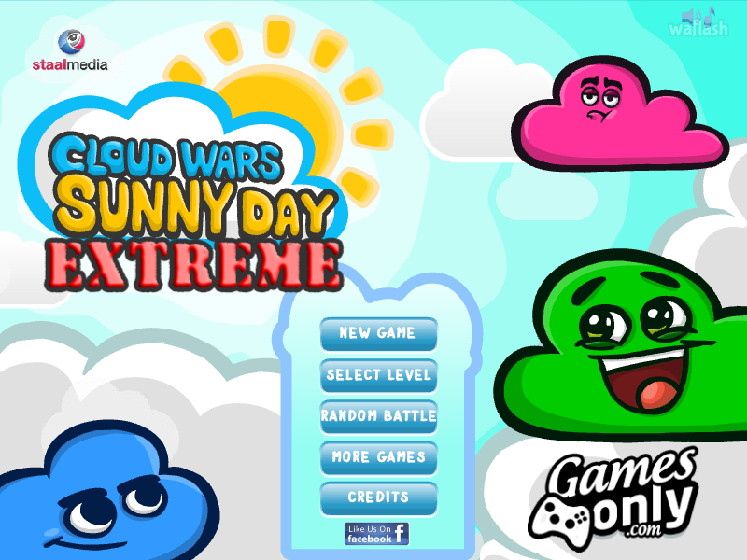Open the staalmedia logo link

point(70,50)
